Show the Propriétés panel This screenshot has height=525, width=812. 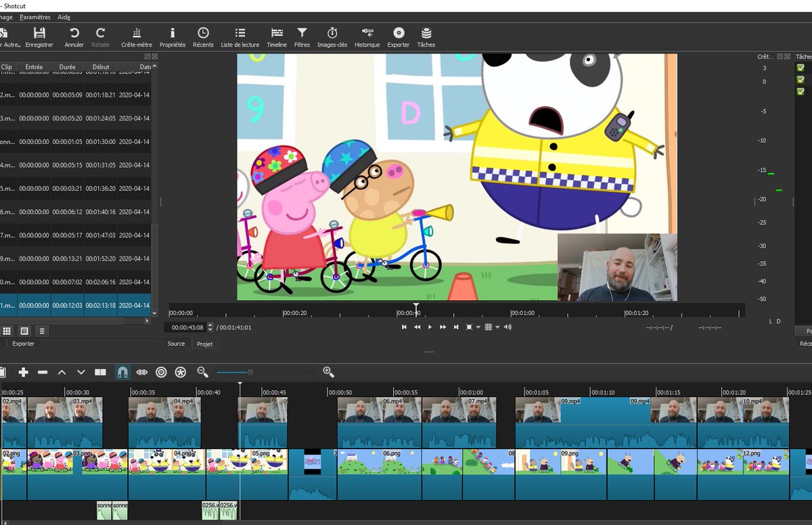pos(173,37)
